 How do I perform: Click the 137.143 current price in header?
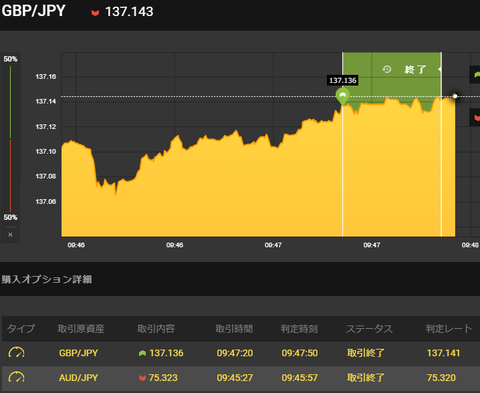129,12
